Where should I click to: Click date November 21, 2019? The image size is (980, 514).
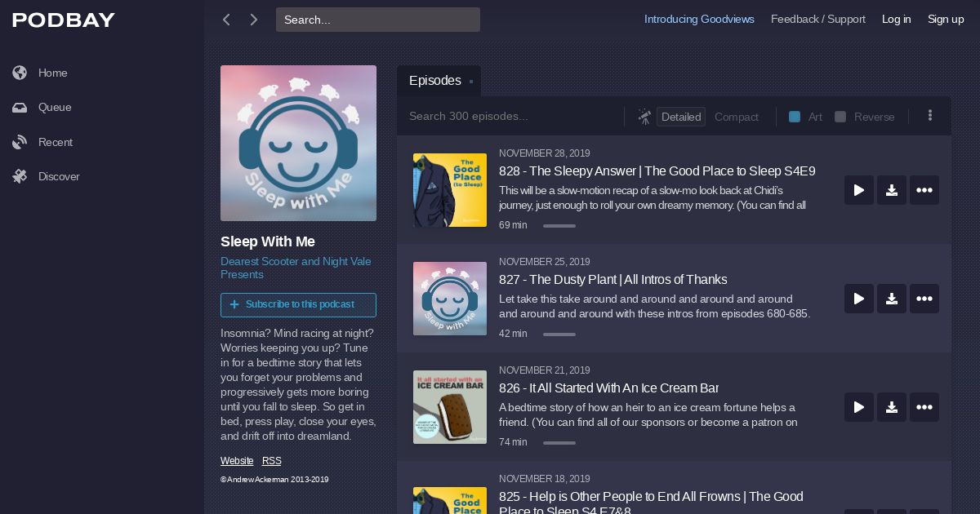(x=545, y=370)
